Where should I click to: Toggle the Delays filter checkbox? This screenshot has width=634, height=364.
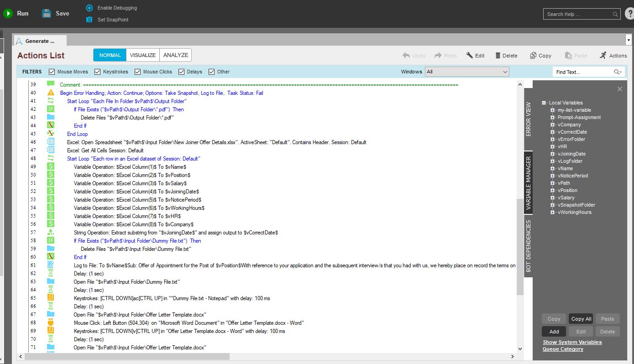pyautogui.click(x=182, y=72)
